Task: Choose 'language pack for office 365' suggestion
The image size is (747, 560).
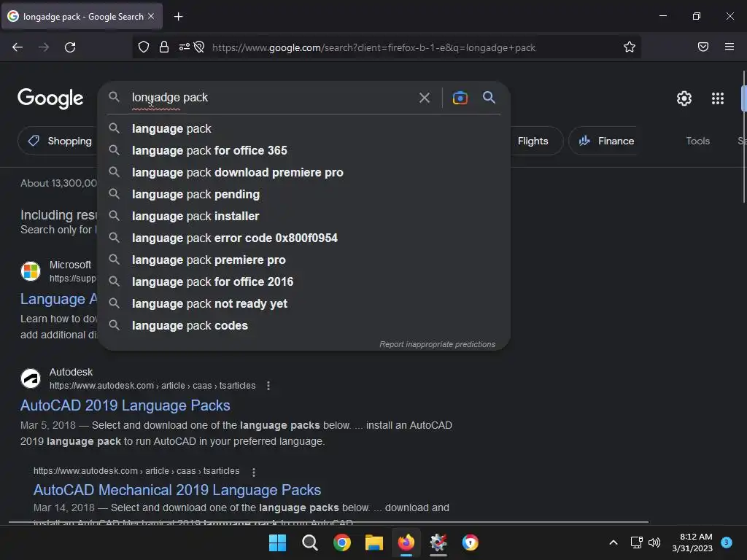Action: pos(303,150)
